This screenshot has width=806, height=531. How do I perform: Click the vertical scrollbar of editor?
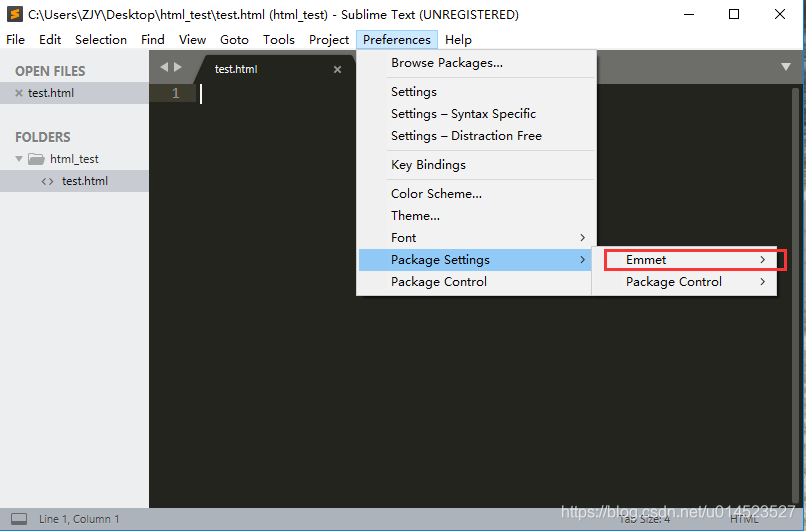pos(795,296)
